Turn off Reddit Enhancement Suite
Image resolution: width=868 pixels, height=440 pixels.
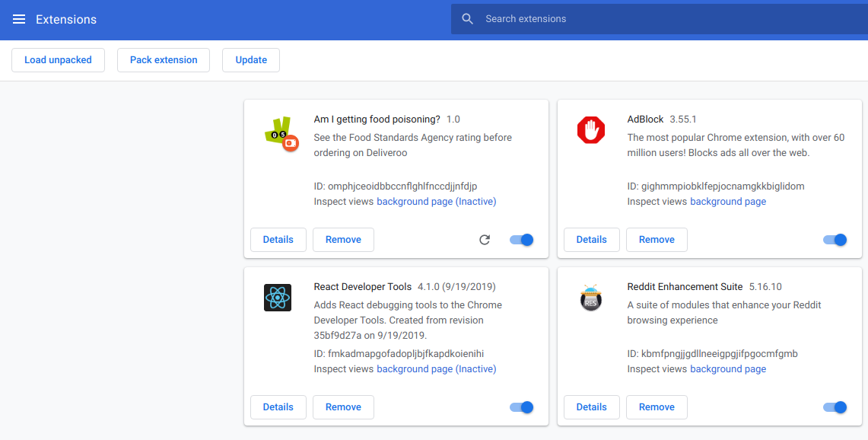[x=835, y=407]
